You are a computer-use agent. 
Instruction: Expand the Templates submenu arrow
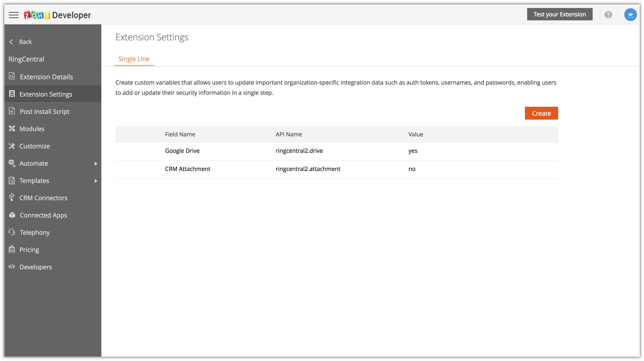pyautogui.click(x=96, y=181)
